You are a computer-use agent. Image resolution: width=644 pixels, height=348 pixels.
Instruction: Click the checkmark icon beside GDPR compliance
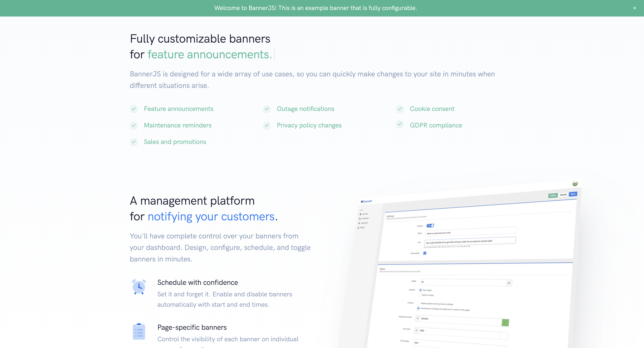400,124
